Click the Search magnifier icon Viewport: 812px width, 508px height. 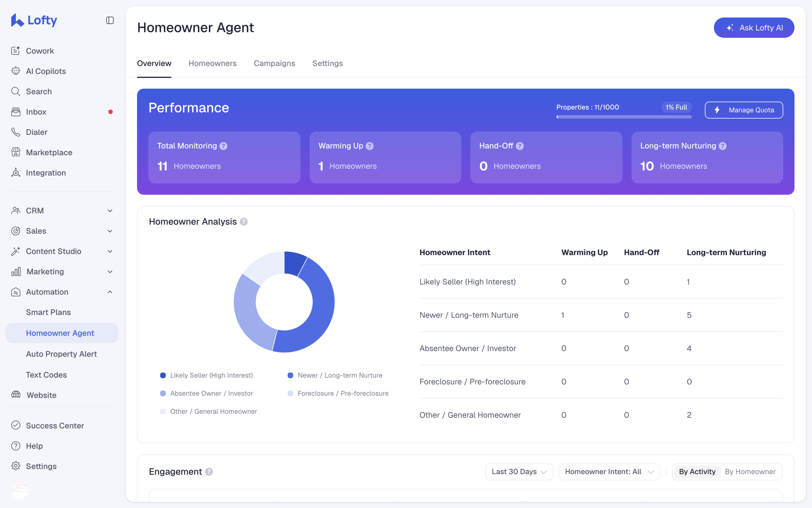pyautogui.click(x=16, y=91)
